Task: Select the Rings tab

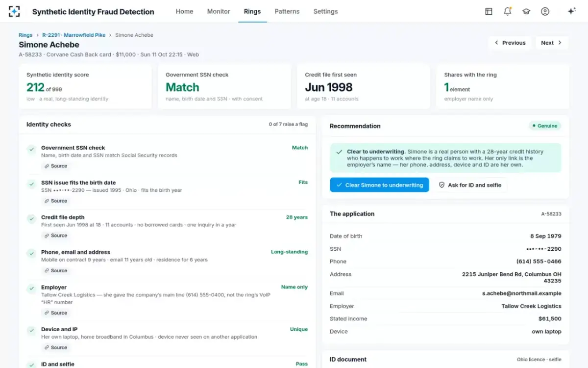Action: coord(252,11)
